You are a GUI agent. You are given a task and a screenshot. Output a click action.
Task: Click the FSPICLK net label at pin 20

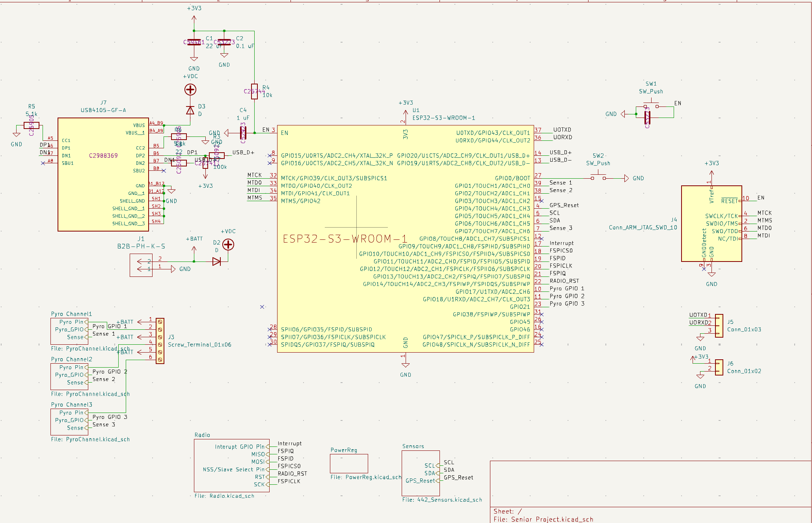click(561, 266)
